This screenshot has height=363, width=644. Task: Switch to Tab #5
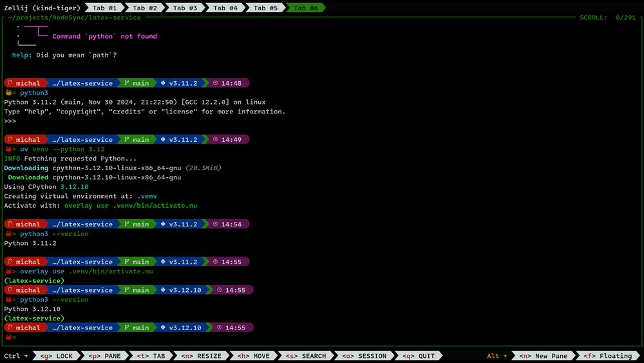pos(265,8)
